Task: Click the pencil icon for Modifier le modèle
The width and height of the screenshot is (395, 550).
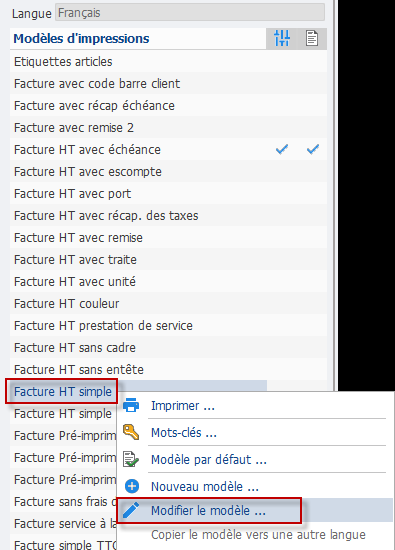Action: click(x=131, y=510)
